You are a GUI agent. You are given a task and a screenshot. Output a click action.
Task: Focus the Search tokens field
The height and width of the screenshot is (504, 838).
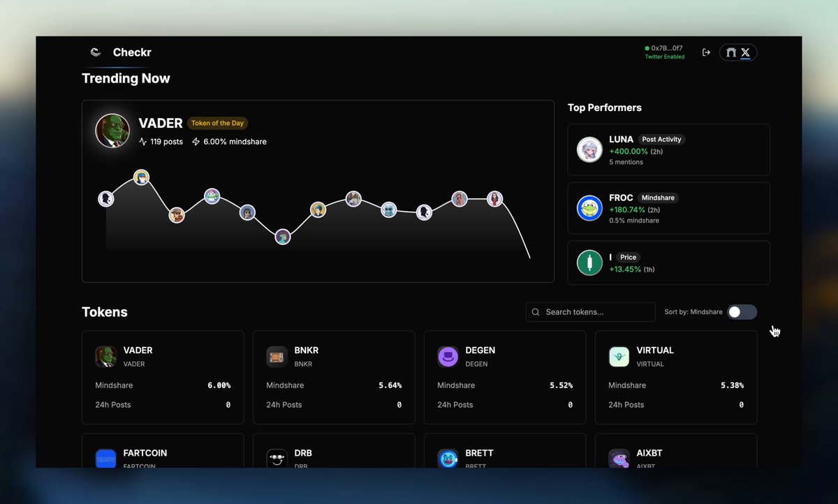(x=591, y=312)
